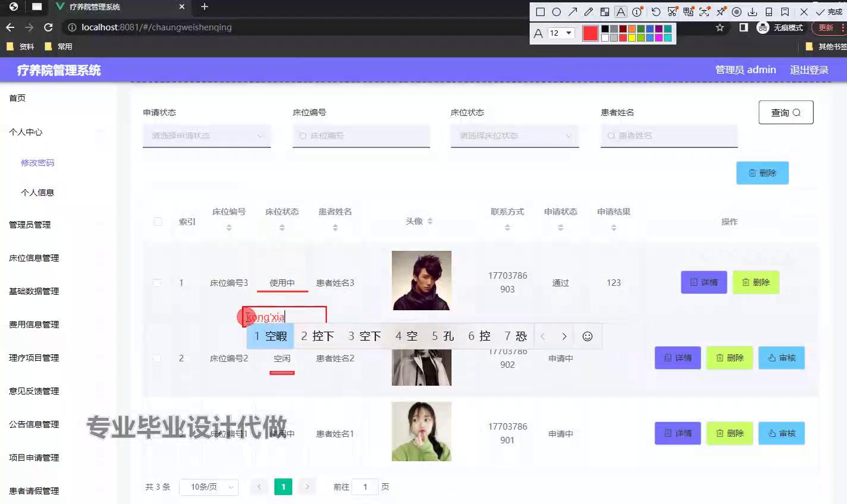Select the arrow drawing tool
The image size is (847, 504).
(572, 12)
